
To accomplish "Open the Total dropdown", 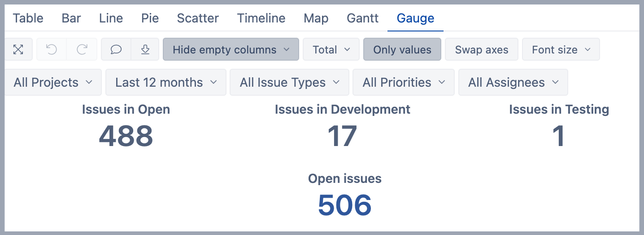I will [x=331, y=49].
